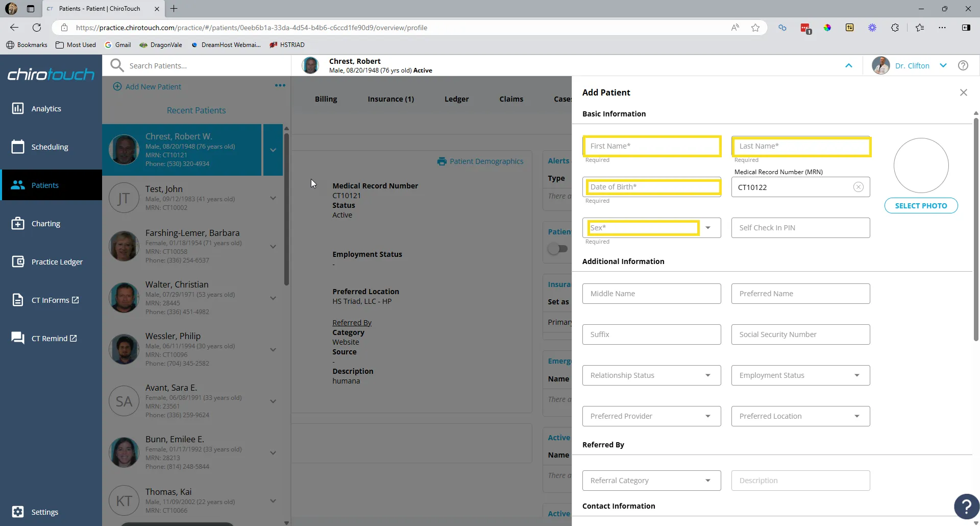
Task: Open browser extensions puzzle icon
Action: click(x=895, y=28)
